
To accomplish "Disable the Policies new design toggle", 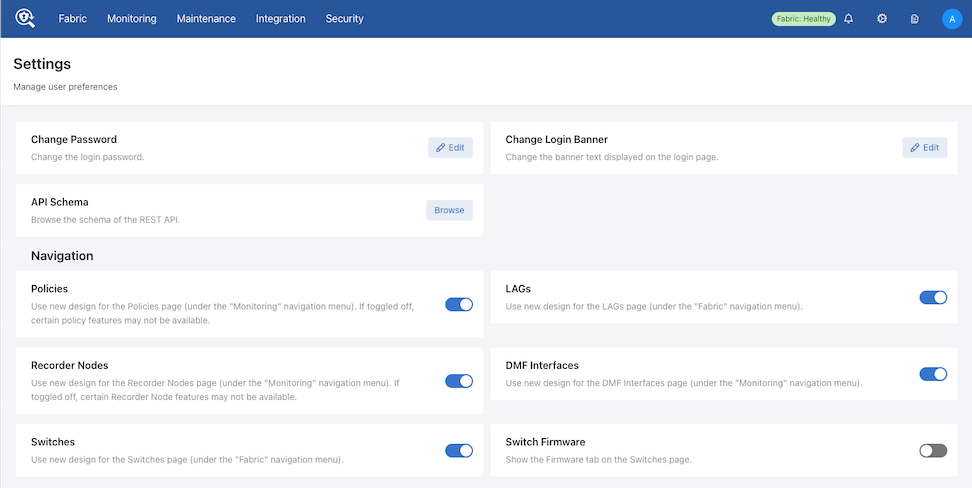I will click(459, 304).
